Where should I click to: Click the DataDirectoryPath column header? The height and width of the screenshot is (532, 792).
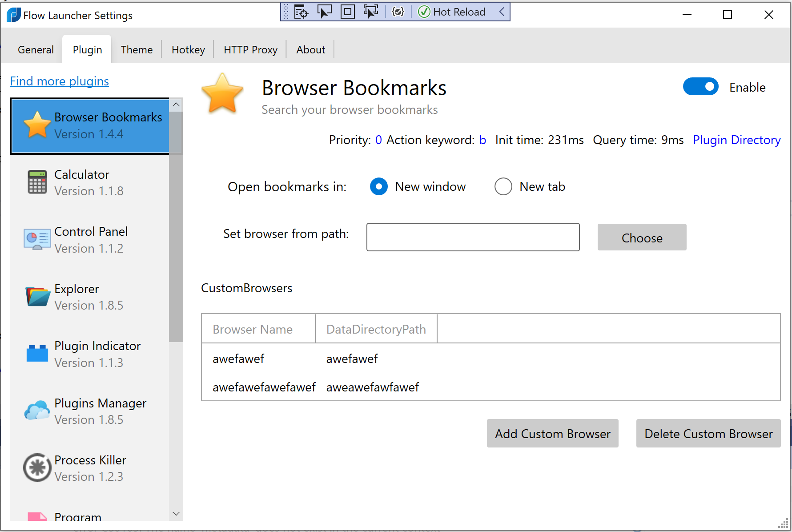point(376,329)
